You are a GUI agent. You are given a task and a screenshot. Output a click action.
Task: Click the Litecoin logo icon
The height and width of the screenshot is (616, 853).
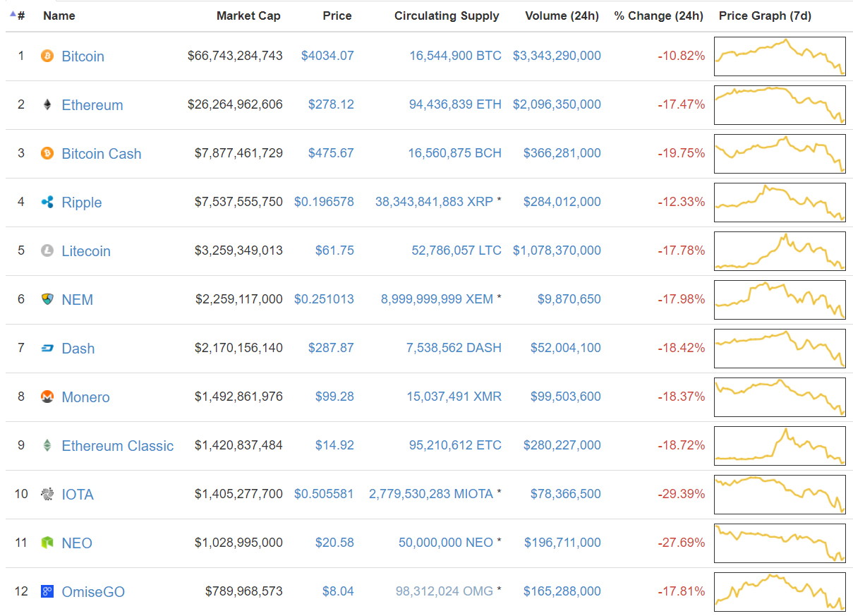pos(47,251)
